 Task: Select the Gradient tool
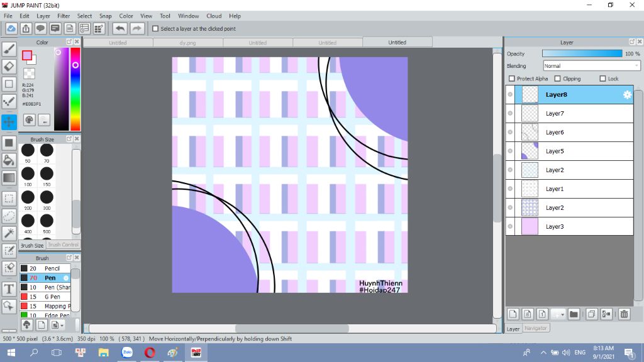pyautogui.click(x=9, y=178)
